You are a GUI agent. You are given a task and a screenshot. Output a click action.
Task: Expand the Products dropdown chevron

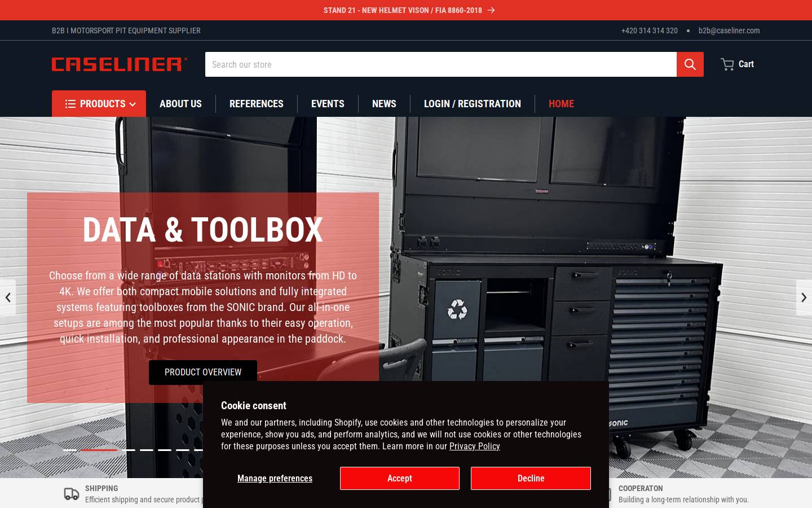[x=133, y=104]
